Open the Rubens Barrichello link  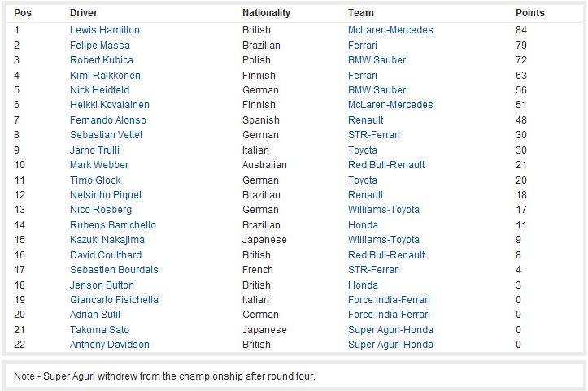coord(113,225)
